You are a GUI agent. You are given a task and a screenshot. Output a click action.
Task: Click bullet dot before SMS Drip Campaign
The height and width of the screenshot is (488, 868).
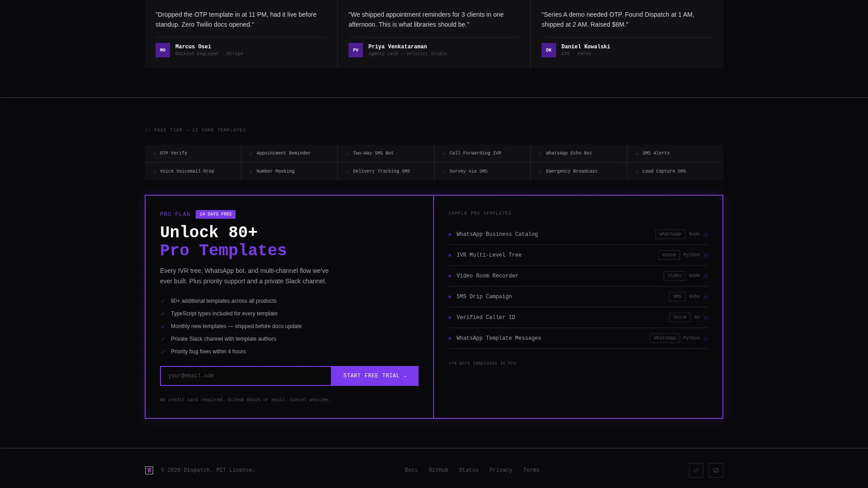450,297
